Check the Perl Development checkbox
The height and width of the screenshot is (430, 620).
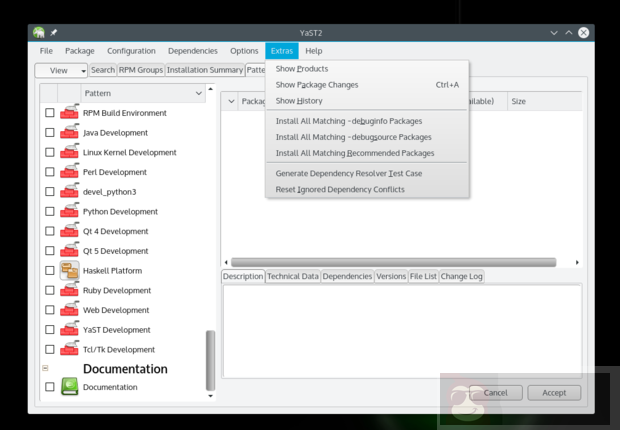(x=49, y=172)
